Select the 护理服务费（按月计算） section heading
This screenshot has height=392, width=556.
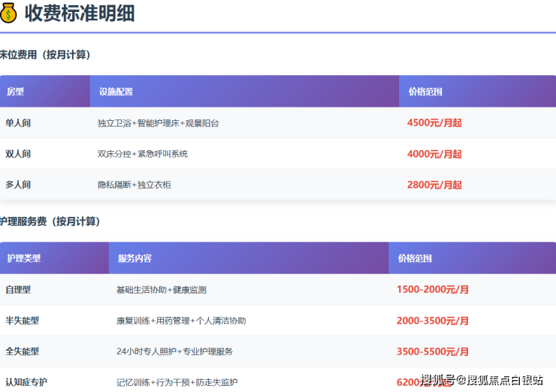click(50, 222)
